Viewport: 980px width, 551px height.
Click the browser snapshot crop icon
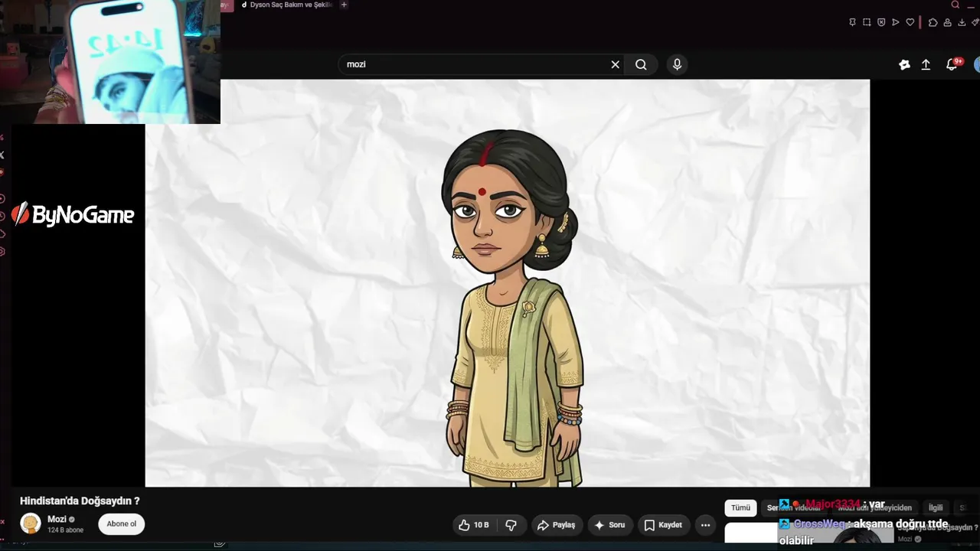867,22
